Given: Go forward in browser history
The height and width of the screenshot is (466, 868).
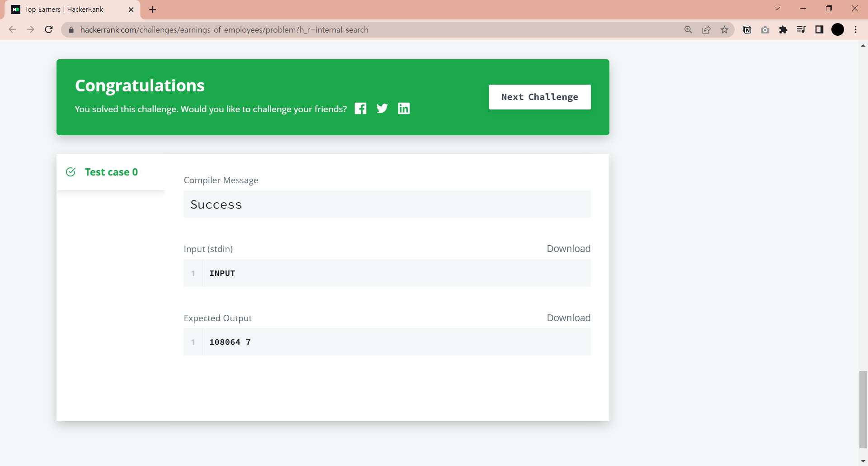Looking at the screenshot, I should coord(30,30).
